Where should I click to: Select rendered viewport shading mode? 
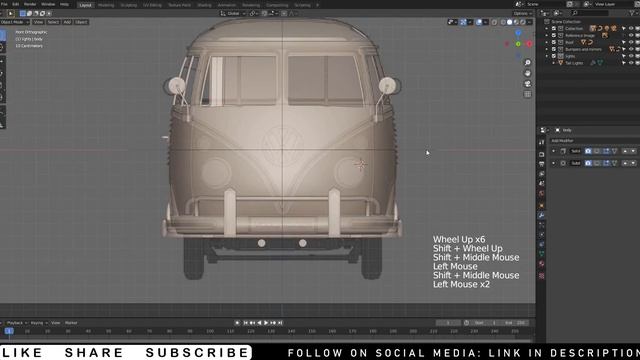pos(522,22)
